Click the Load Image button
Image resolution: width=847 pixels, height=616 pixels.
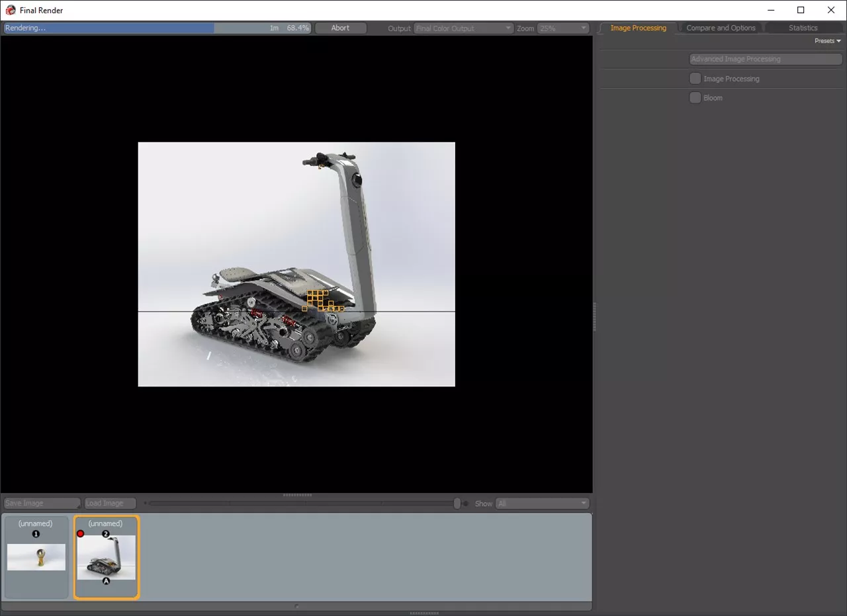[x=109, y=503]
